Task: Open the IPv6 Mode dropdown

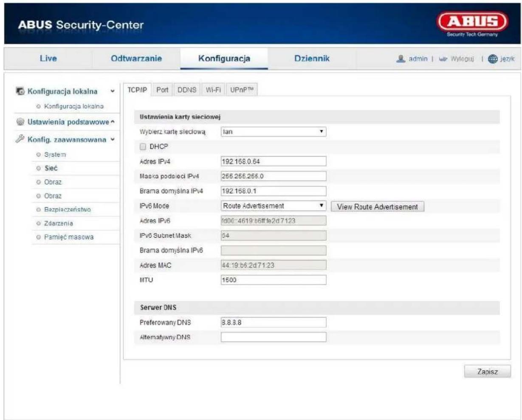Action: coord(274,206)
